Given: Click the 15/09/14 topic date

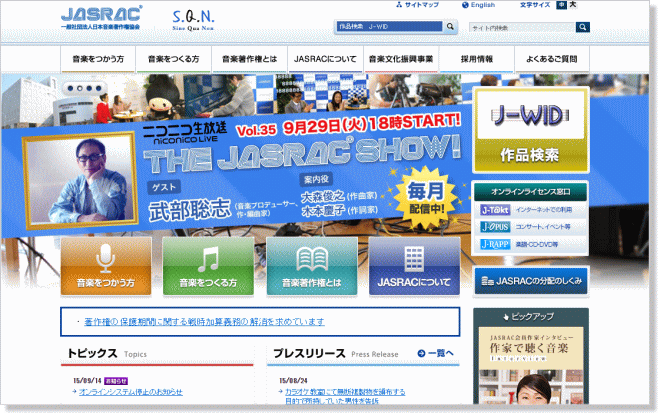Looking at the screenshot, I should [x=87, y=381].
